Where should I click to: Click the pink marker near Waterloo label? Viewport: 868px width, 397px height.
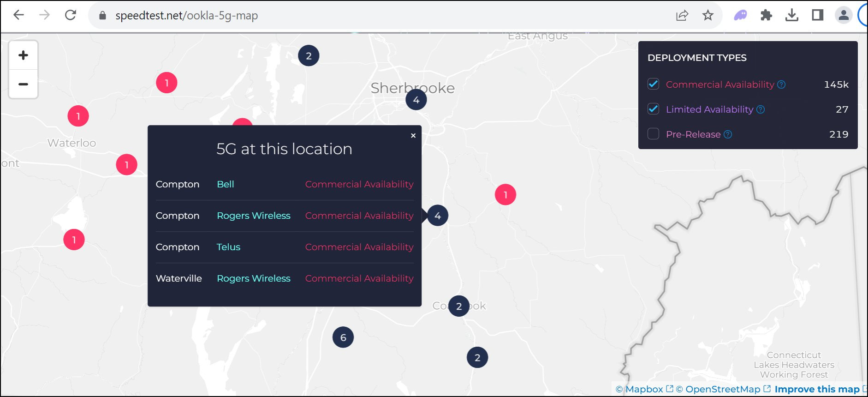(x=78, y=116)
